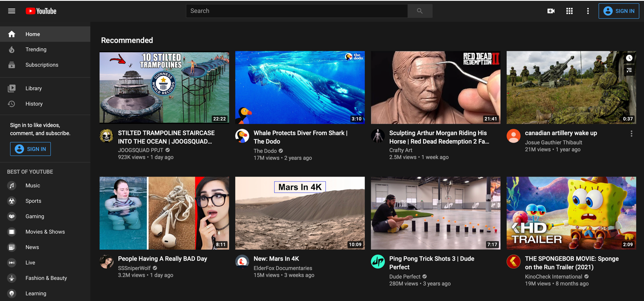Click the History clock icon
644x301 pixels.
click(x=12, y=104)
